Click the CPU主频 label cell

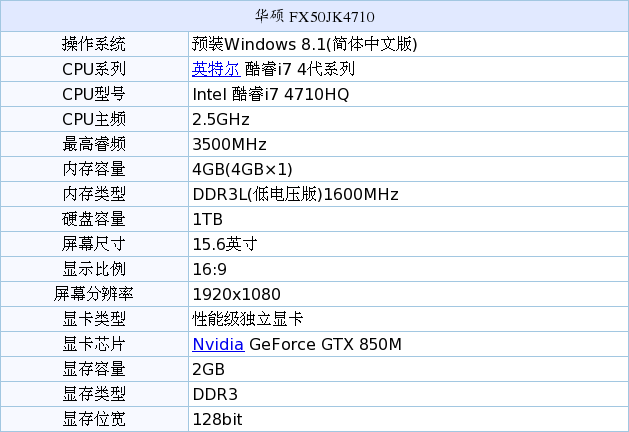pos(94,119)
